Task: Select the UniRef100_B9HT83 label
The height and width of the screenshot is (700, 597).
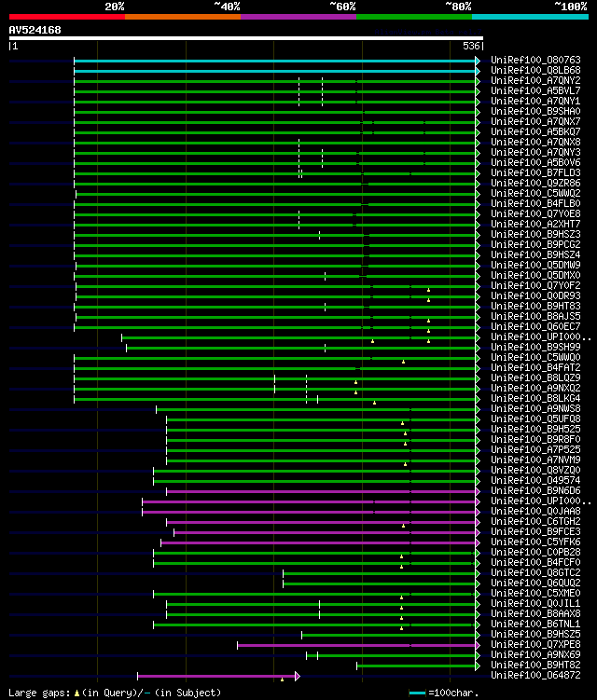Action: point(535,307)
